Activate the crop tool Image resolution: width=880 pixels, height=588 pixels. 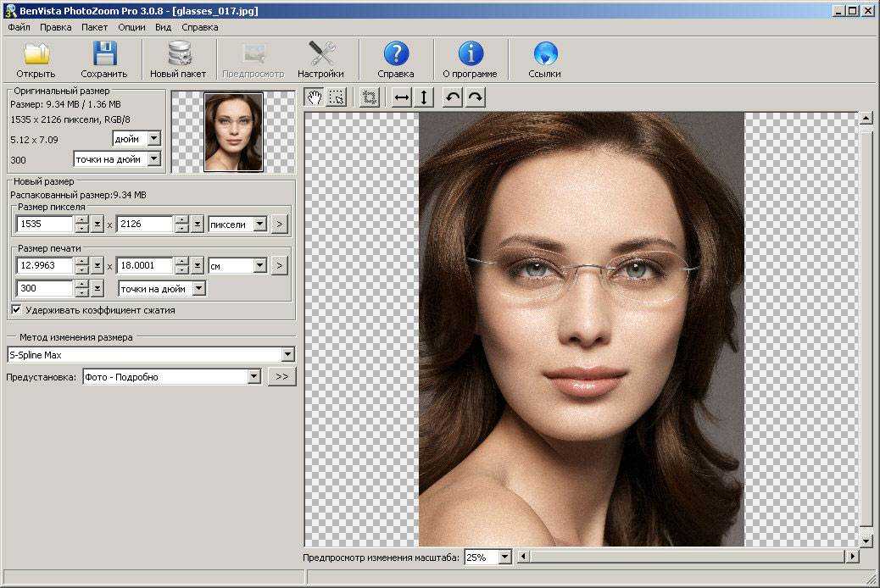point(369,97)
